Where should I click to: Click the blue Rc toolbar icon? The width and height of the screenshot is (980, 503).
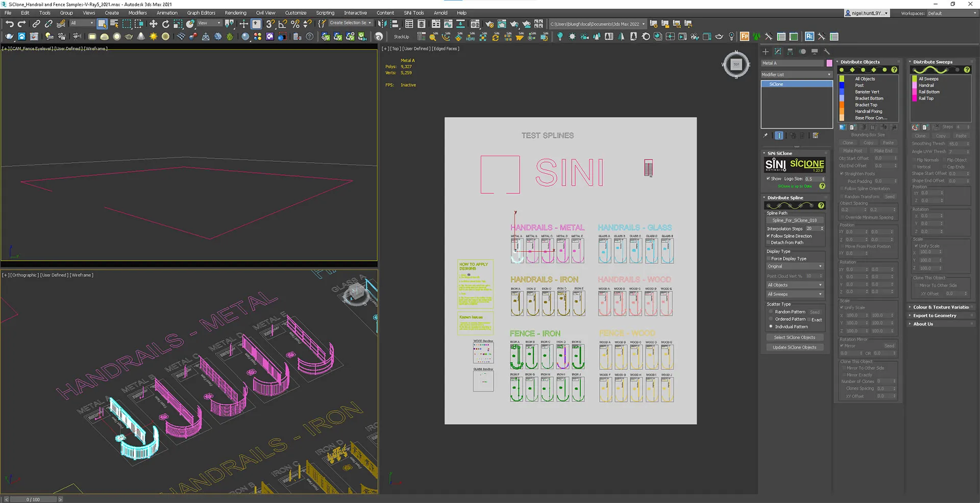[x=810, y=36]
